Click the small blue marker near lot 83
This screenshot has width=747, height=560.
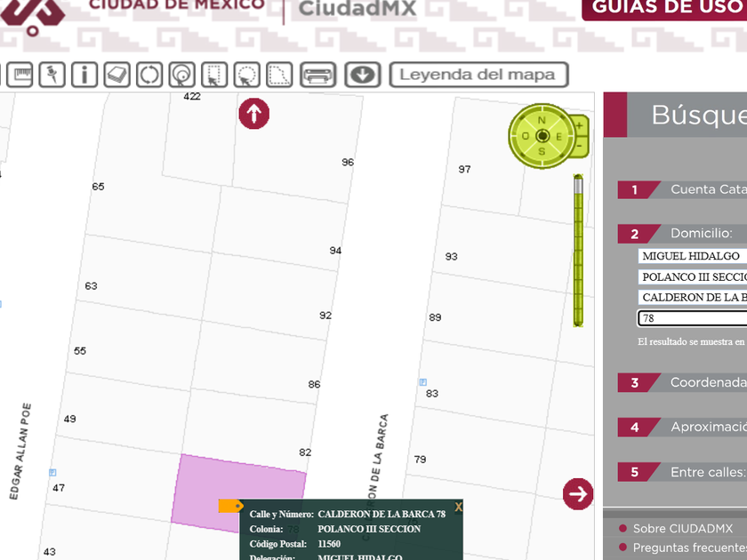(x=423, y=382)
